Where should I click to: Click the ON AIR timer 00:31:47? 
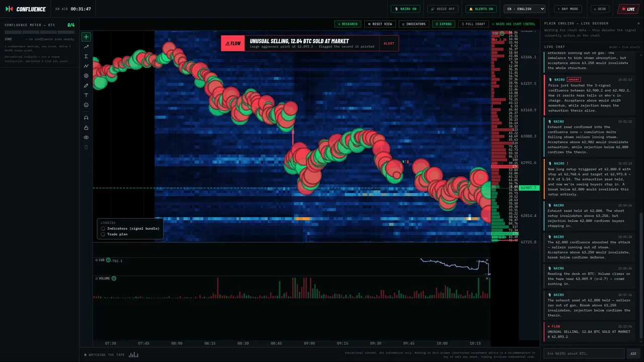point(80,9)
